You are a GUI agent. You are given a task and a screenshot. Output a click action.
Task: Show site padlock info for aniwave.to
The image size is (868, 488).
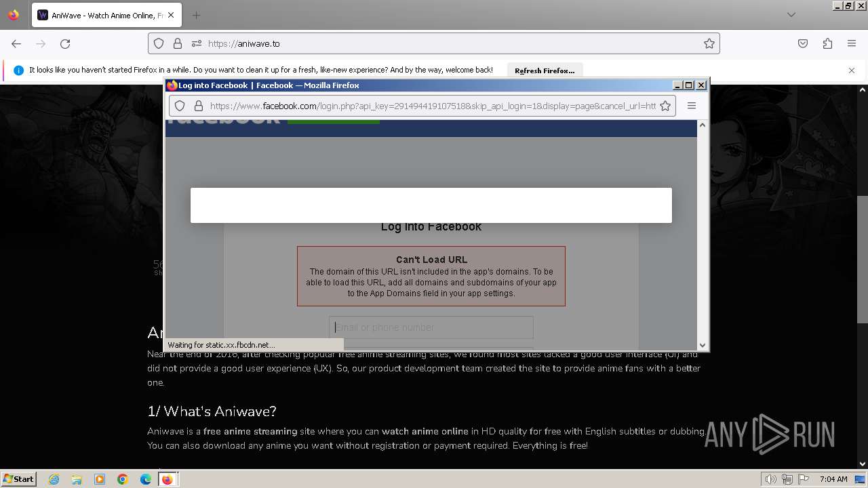[x=178, y=43]
